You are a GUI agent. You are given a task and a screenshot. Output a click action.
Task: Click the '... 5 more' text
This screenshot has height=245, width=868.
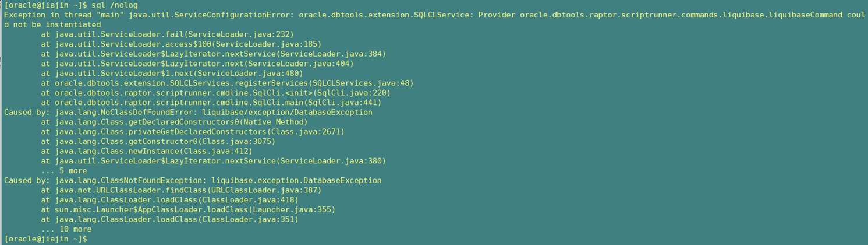point(64,171)
